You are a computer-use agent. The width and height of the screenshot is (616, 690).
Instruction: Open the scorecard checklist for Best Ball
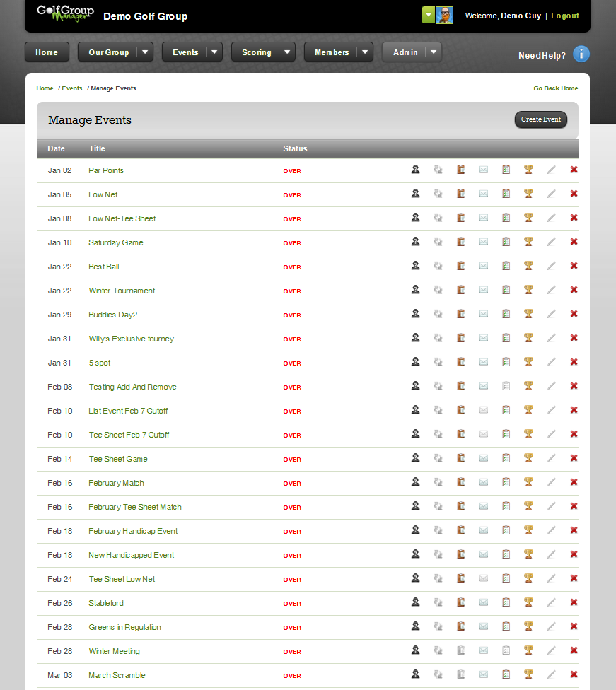point(506,266)
